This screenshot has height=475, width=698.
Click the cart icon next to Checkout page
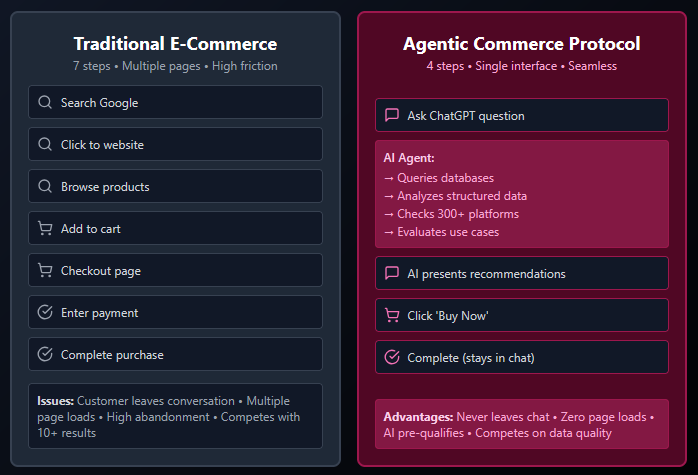[45, 271]
